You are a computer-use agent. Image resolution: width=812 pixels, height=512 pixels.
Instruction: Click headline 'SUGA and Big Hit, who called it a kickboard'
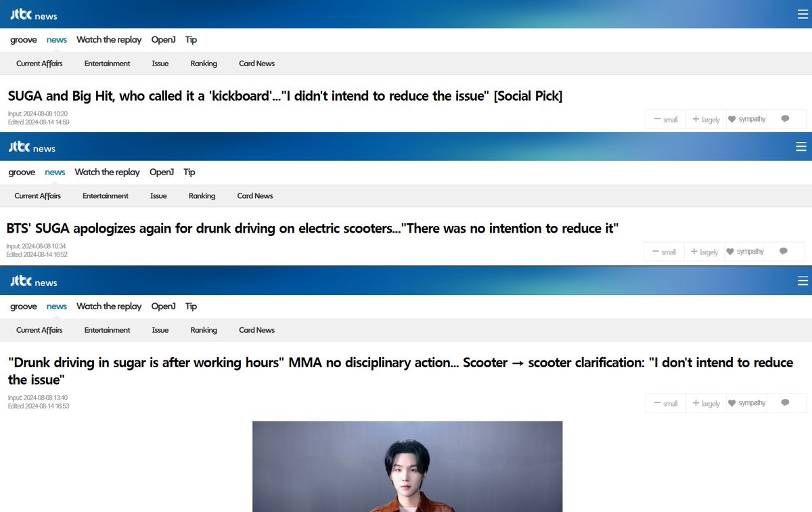[x=285, y=96]
